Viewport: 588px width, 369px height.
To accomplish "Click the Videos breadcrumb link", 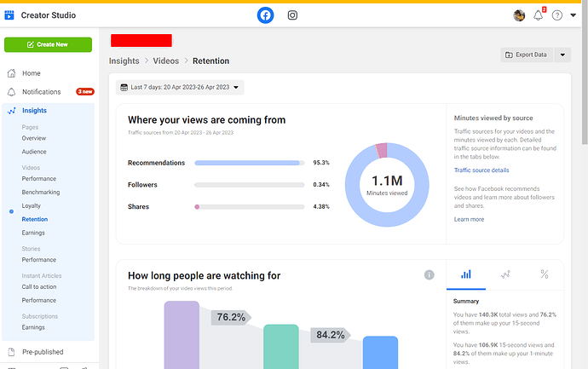I will click(x=166, y=61).
